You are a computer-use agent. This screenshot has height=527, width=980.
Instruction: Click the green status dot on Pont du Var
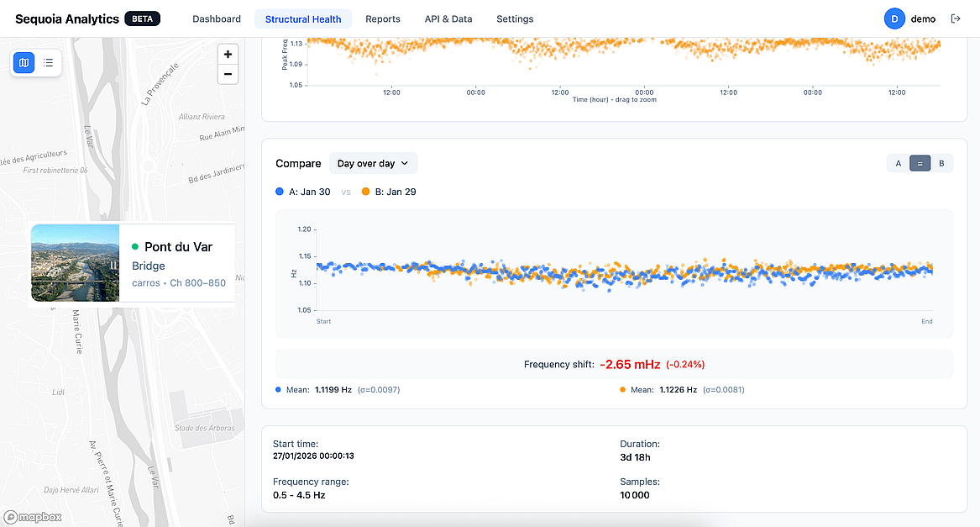134,247
